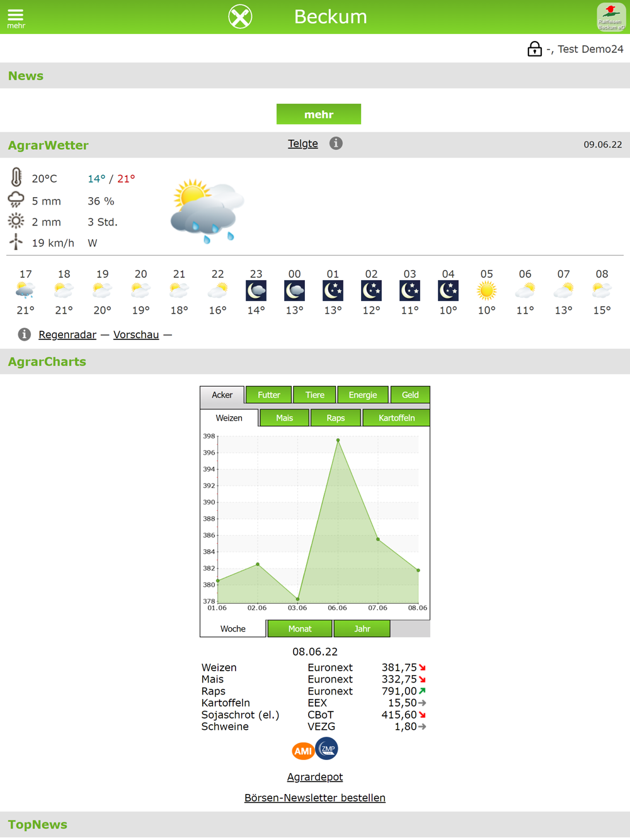Show info icon next to Telgte
This screenshot has width=630, height=840.
tap(336, 144)
